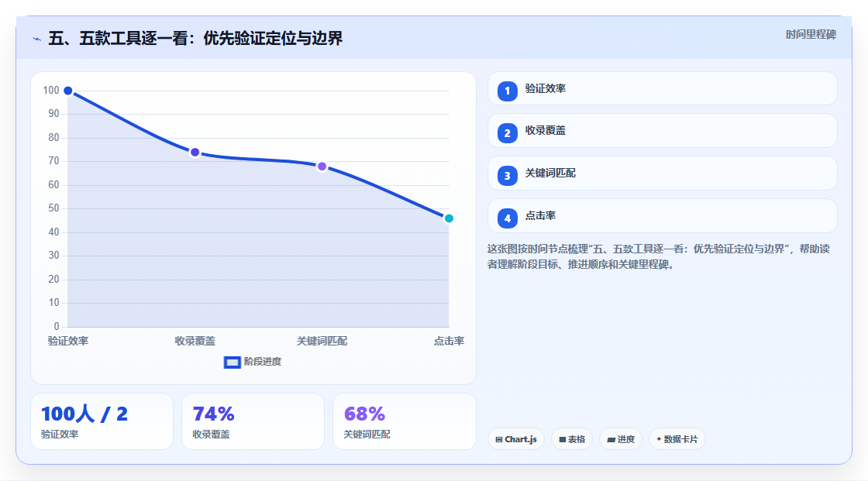Select the 验证效率 timeline step row

[x=662, y=88]
